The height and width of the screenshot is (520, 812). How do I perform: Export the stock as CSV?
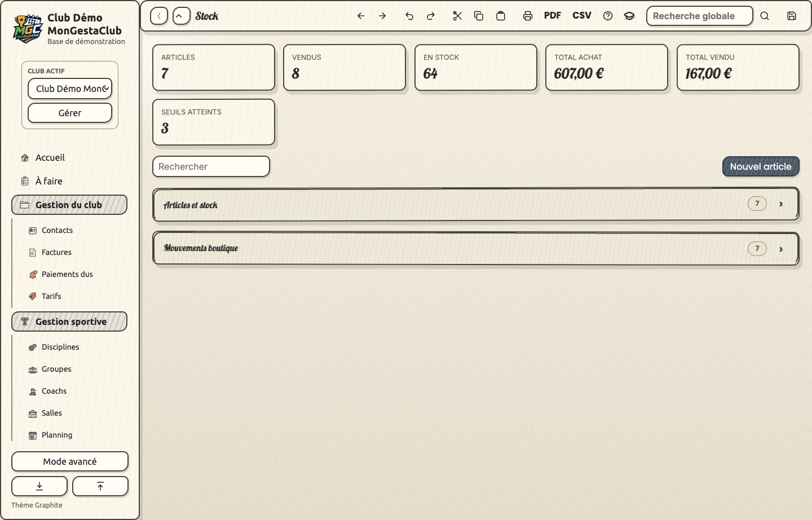[582, 16]
